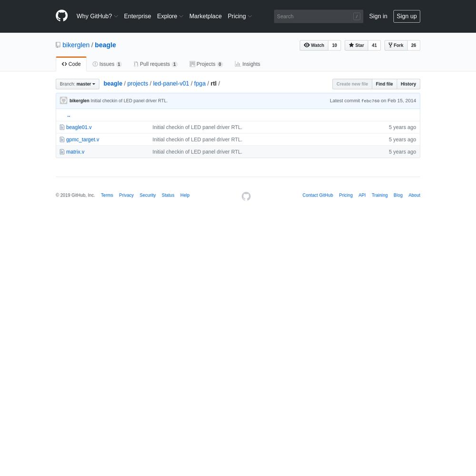Viewport: 476px width, 476px height.
Task: Switch to the Insights tab
Action: click(x=248, y=64)
